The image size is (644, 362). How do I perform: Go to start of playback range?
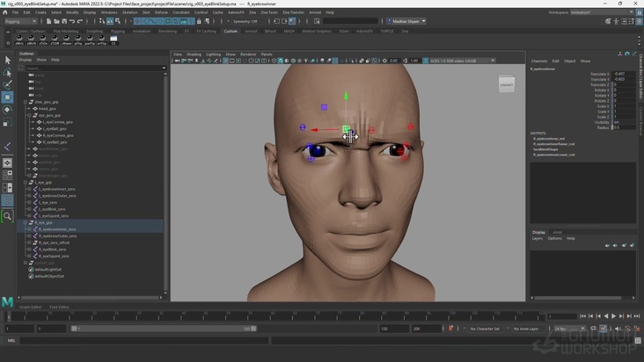[x=582, y=316]
